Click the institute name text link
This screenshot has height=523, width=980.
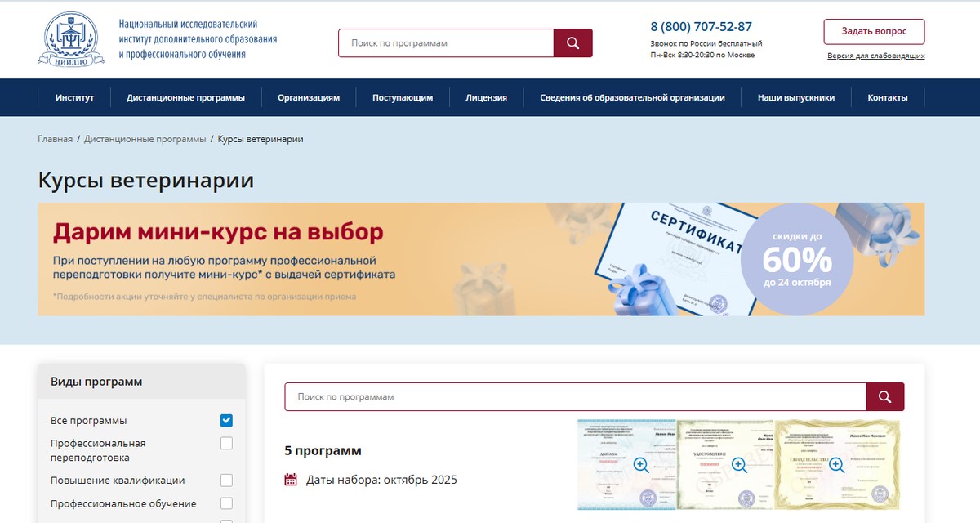[198, 39]
